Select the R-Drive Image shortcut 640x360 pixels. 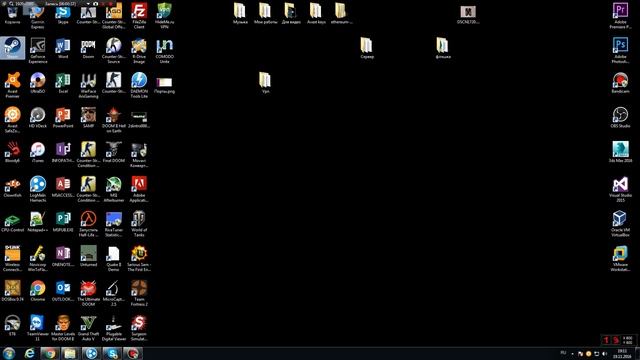[139, 50]
